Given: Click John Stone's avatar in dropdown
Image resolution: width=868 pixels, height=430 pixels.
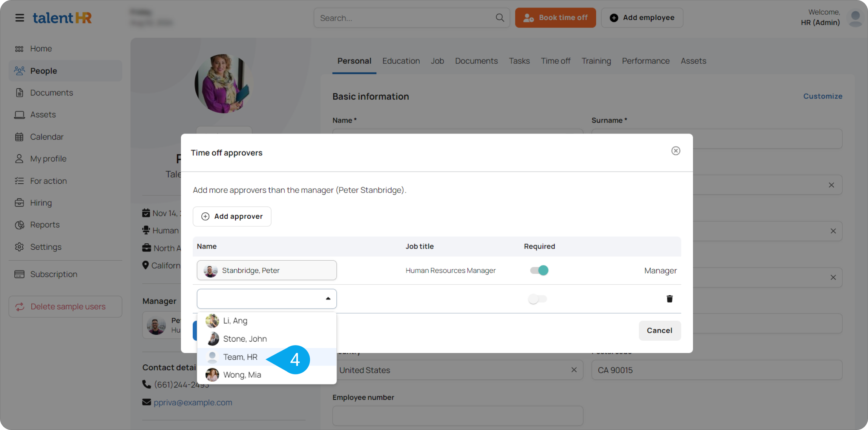Looking at the screenshot, I should coord(212,339).
